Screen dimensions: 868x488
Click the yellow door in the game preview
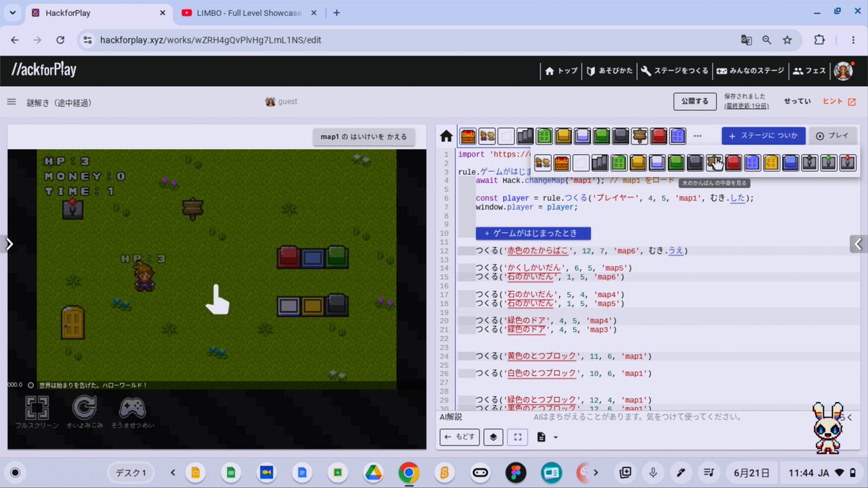tap(72, 322)
